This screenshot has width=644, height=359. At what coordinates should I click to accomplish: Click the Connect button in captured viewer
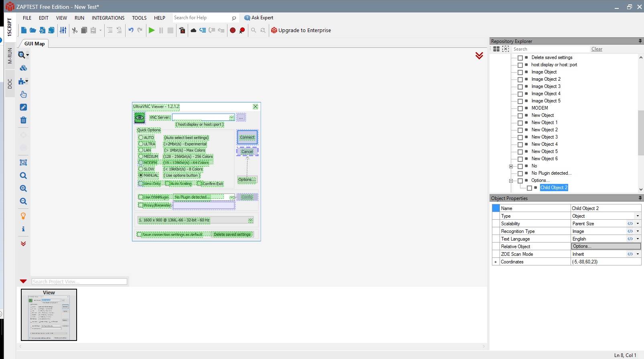[247, 137]
